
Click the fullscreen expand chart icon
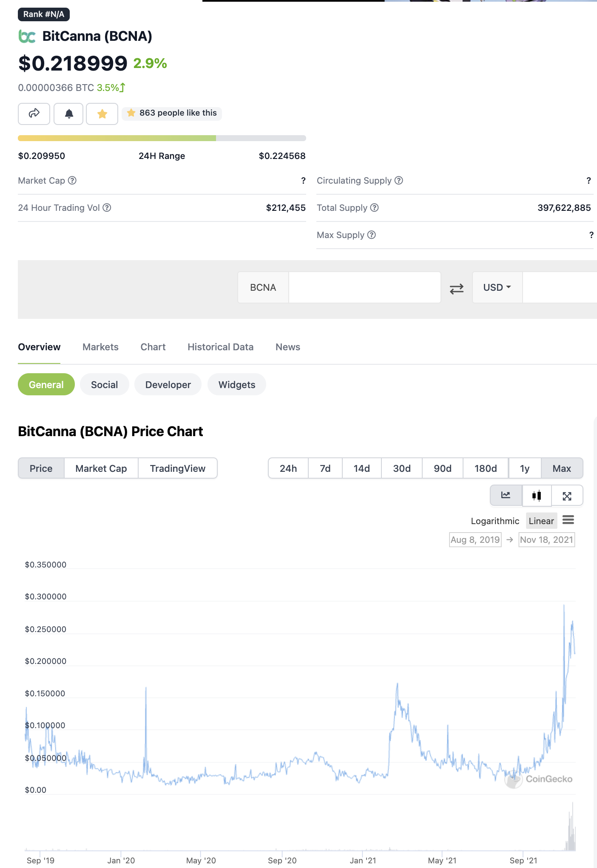(x=567, y=496)
